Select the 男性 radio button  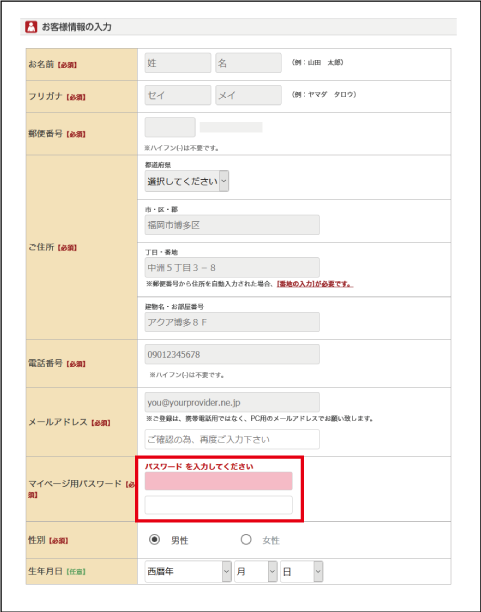[155, 539]
